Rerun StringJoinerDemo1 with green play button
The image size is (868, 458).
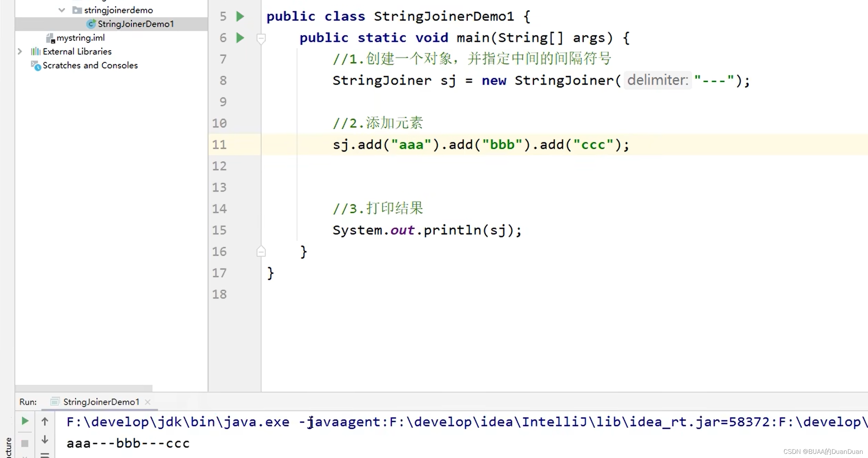24,420
